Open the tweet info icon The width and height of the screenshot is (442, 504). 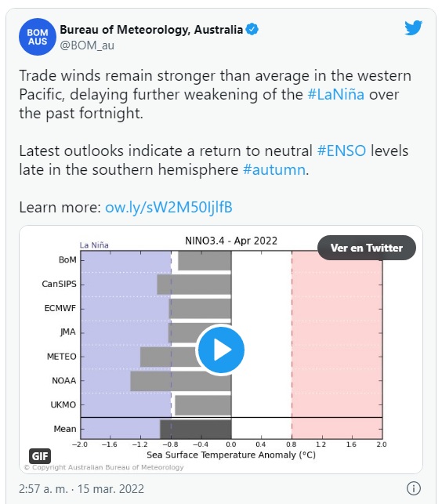point(414,488)
